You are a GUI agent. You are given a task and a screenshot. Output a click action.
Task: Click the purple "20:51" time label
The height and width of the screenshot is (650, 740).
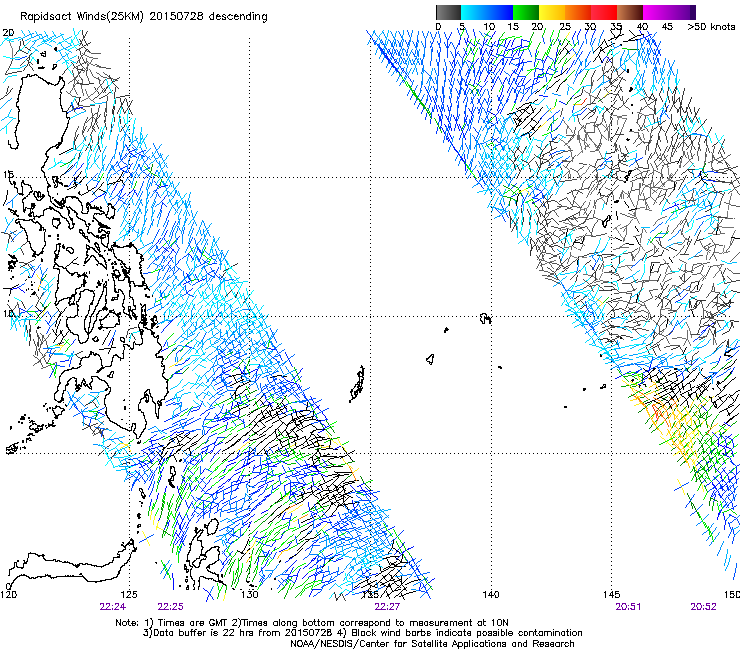[x=628, y=607]
